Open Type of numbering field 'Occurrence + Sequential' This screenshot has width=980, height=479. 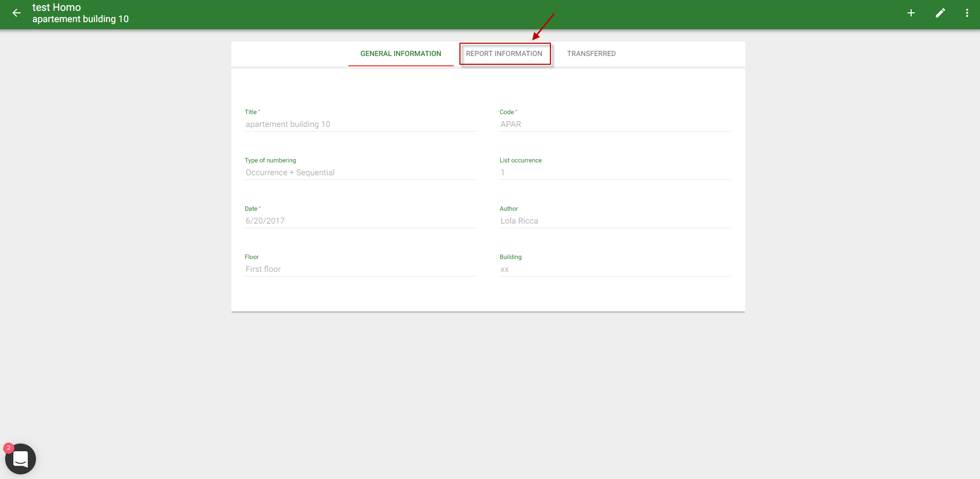[x=360, y=173]
